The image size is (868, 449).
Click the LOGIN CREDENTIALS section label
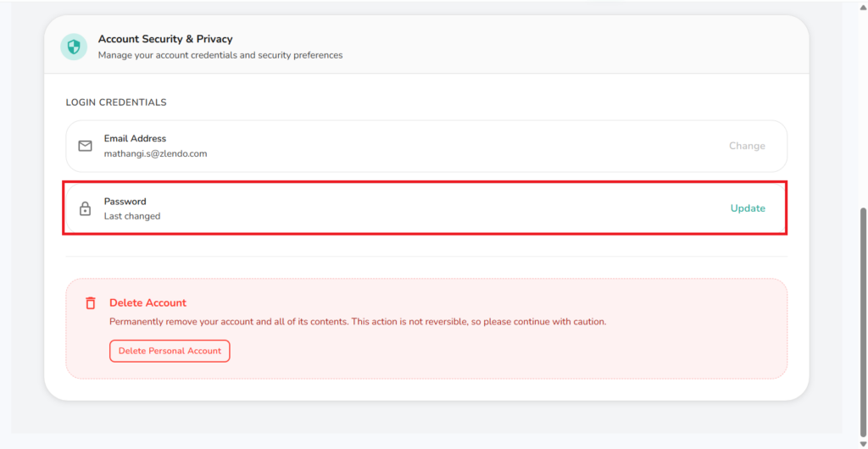[x=116, y=103]
